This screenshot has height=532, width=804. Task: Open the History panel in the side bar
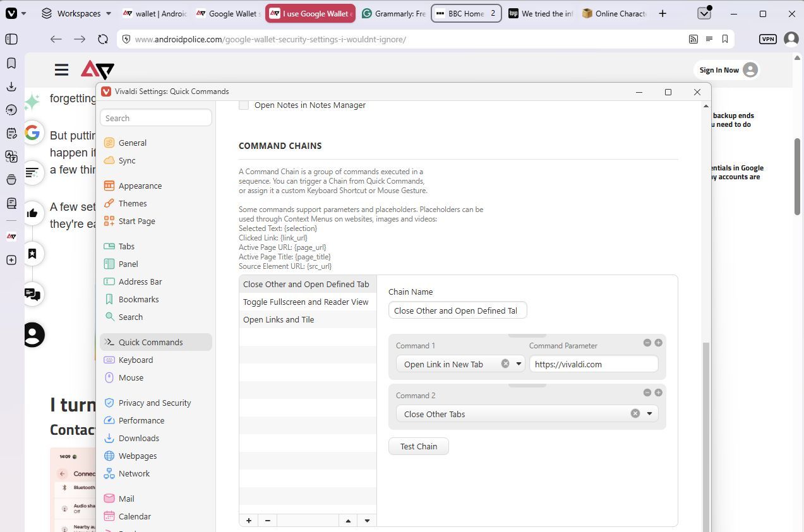point(11,110)
